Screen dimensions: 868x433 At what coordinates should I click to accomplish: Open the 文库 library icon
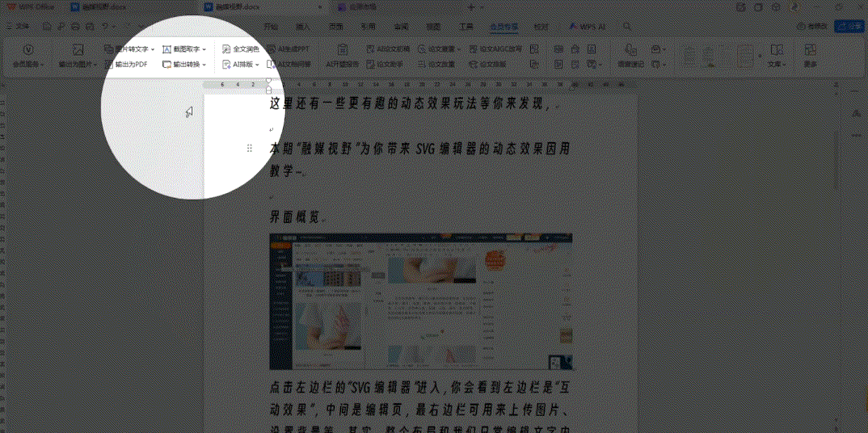pos(776,55)
